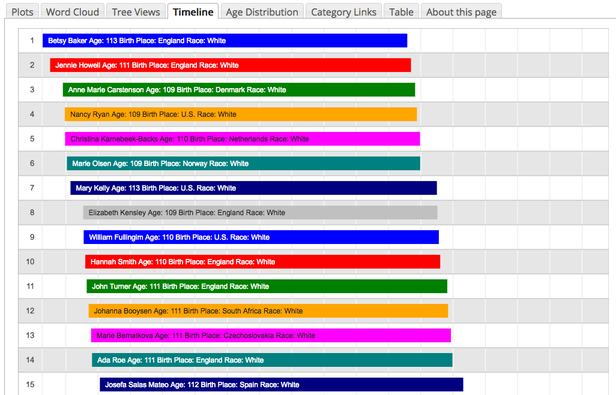Image resolution: width=616 pixels, height=395 pixels.
Task: Click the Hannah Smith red bar
Action: click(263, 262)
